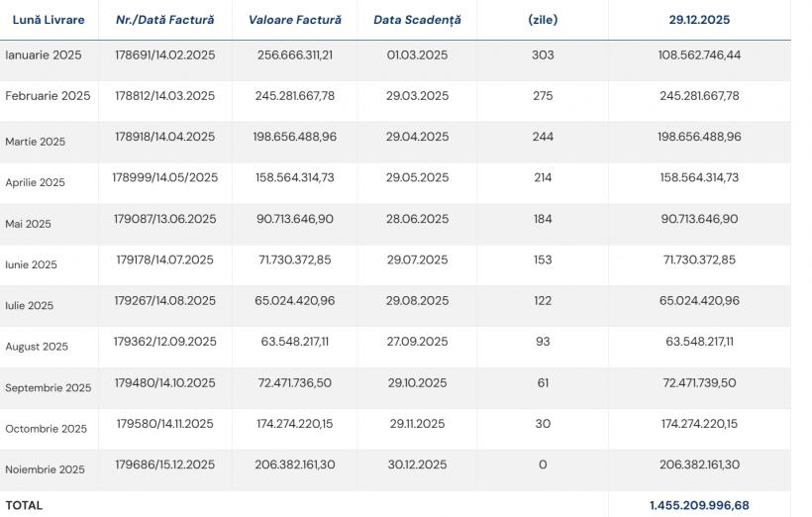Click the "Lună Livrare" column header

tap(49, 20)
